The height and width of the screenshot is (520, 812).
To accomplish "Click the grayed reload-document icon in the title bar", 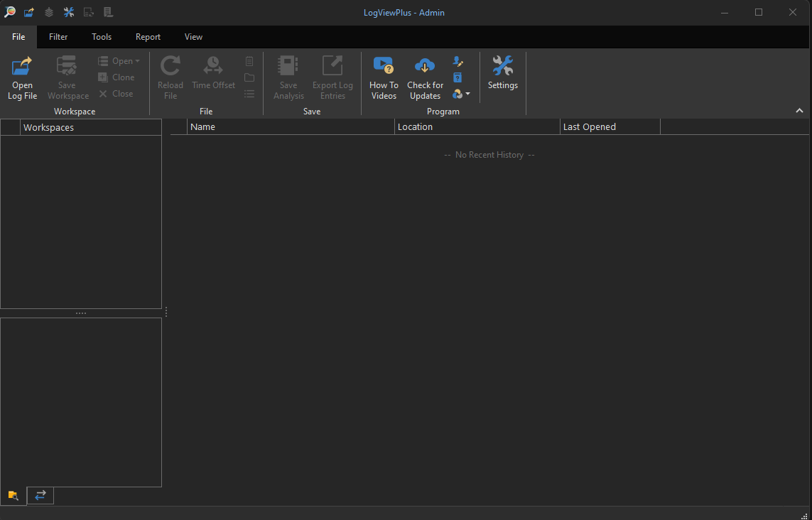I will pos(89,12).
